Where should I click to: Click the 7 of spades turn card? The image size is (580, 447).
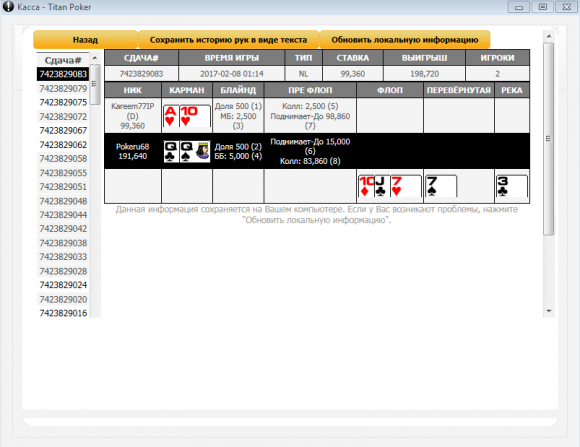pos(441,186)
